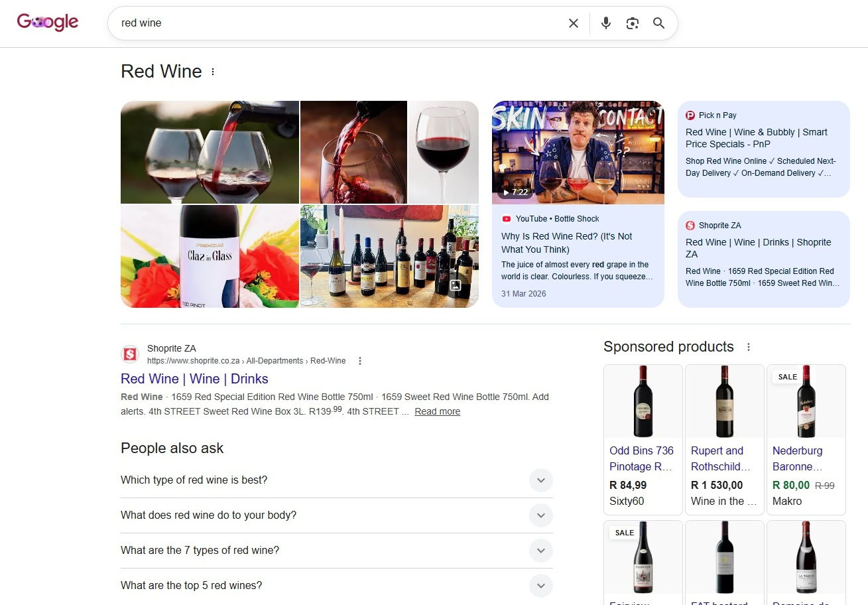Image resolution: width=868 pixels, height=605 pixels.
Task: Click the Sixty60 seller name
Action: 627,501
